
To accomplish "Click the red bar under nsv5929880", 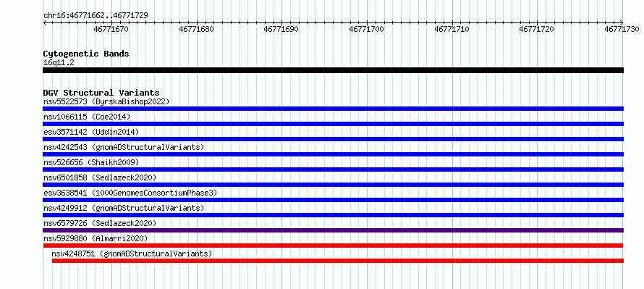I will (333, 246).
